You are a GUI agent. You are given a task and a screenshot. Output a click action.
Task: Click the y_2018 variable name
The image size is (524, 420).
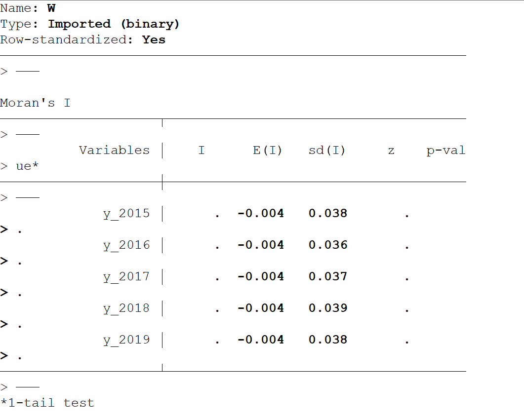(x=126, y=308)
